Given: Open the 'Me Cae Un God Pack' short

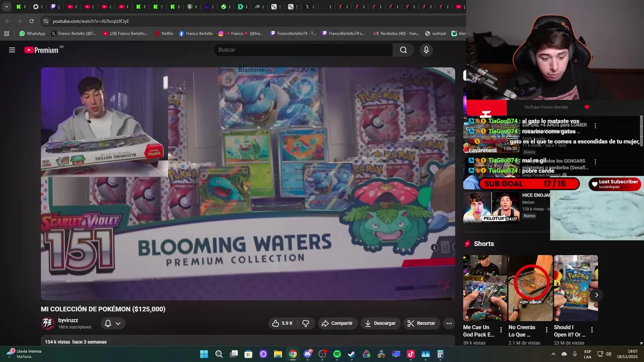Looking at the screenshot, I should pos(486,288).
